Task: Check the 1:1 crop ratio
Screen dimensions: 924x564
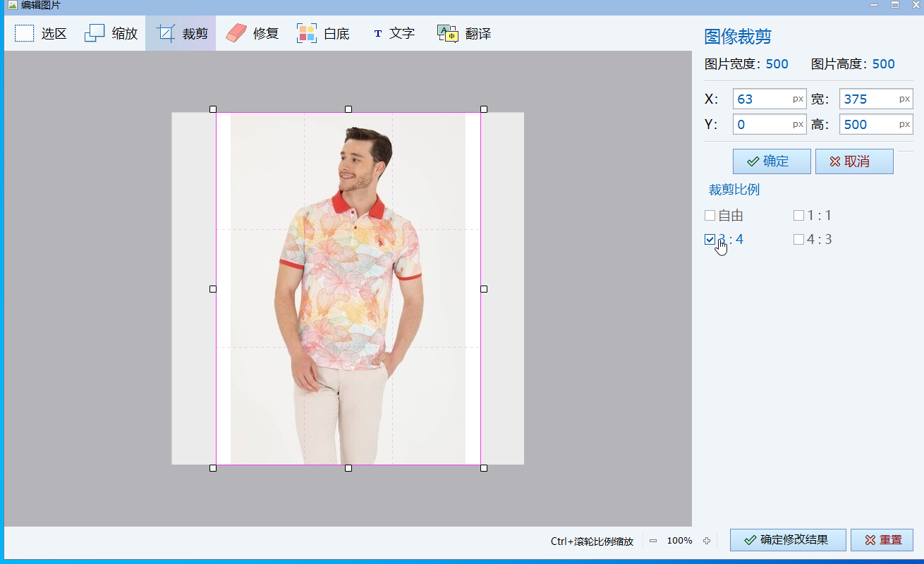Action: (799, 216)
